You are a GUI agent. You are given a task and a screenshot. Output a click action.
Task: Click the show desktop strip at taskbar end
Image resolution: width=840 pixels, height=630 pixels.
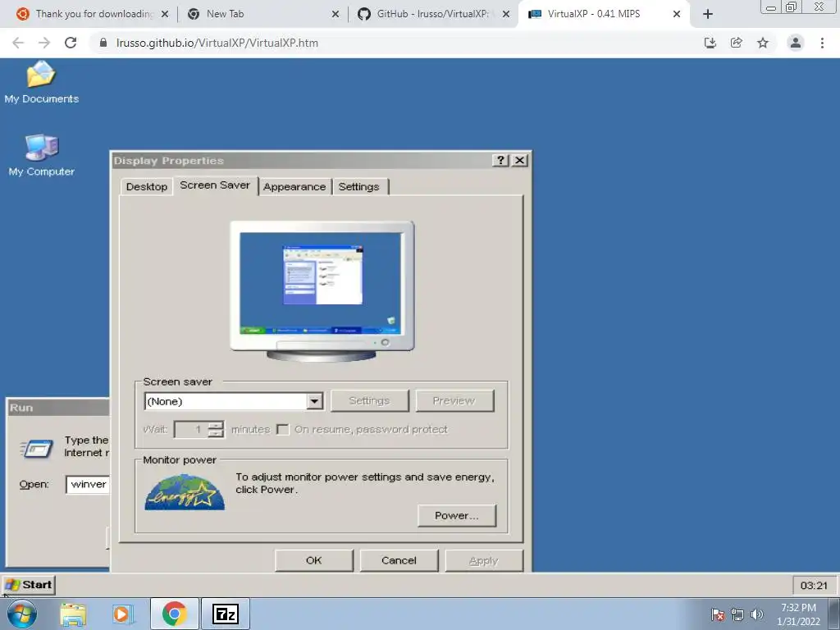(x=834, y=614)
